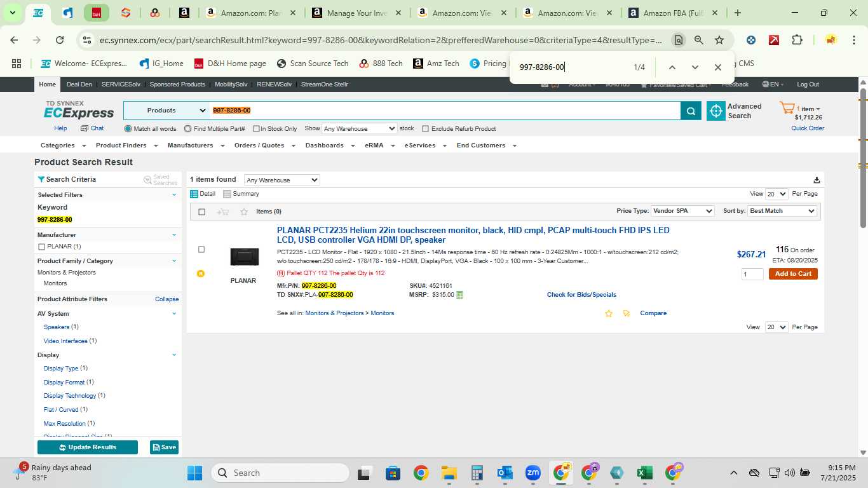Open Excel from the taskbar
Viewport: 868px width, 488px height.
pyautogui.click(x=644, y=473)
